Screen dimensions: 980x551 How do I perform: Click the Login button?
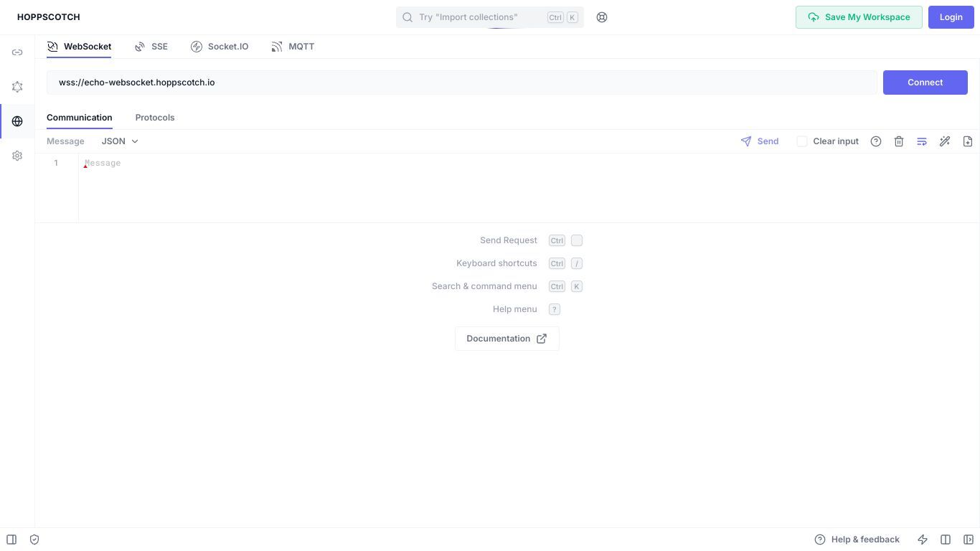coord(951,17)
